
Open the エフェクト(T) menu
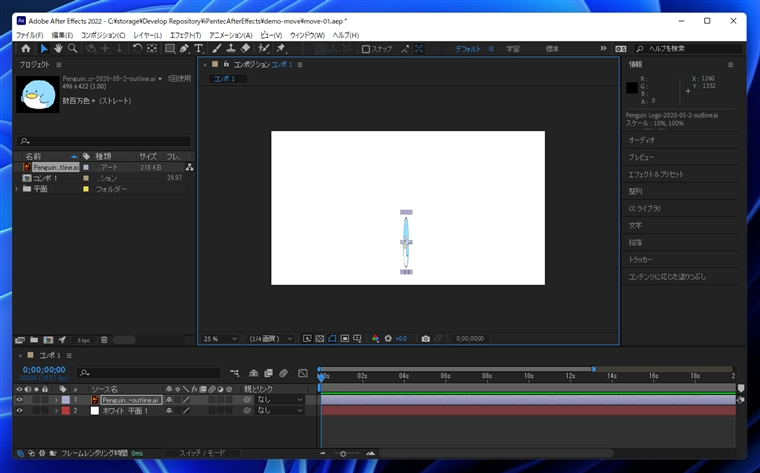pos(185,35)
